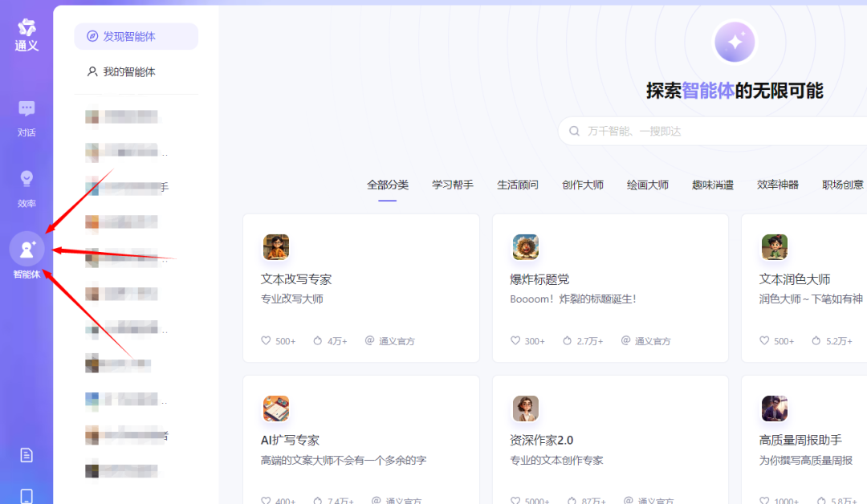Open the 爆炸标题党 avatar
The height and width of the screenshot is (504, 867).
pyautogui.click(x=525, y=247)
